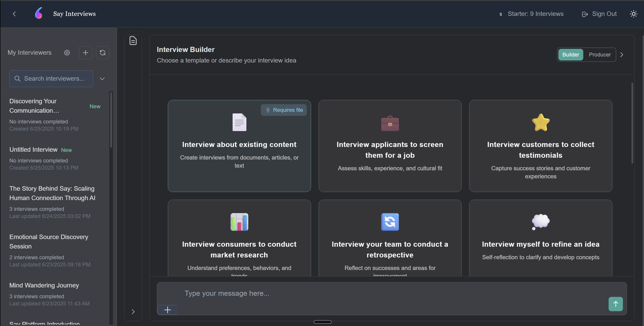
Task: Click the New badge on Untitled Interview
Action: click(67, 150)
